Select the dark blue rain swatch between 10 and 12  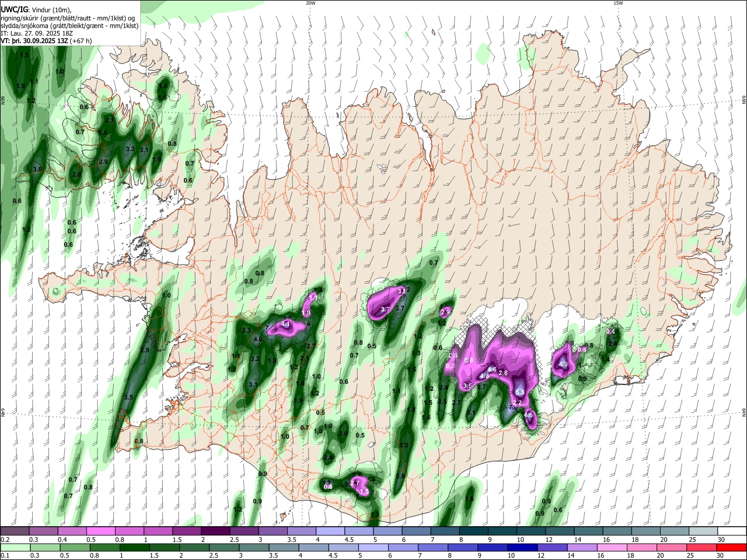[x=521, y=547]
